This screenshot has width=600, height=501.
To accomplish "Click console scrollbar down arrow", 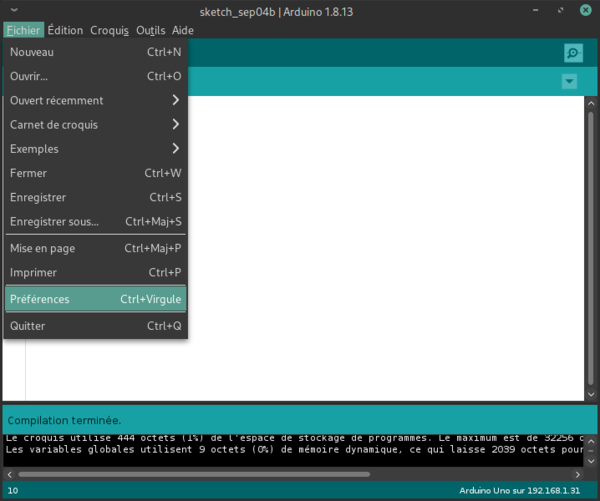I will [591, 461].
